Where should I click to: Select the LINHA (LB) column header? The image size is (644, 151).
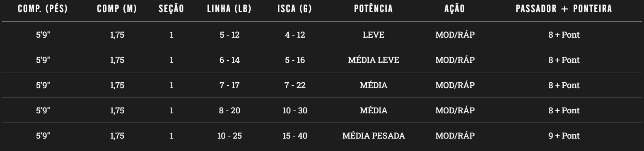point(229,10)
